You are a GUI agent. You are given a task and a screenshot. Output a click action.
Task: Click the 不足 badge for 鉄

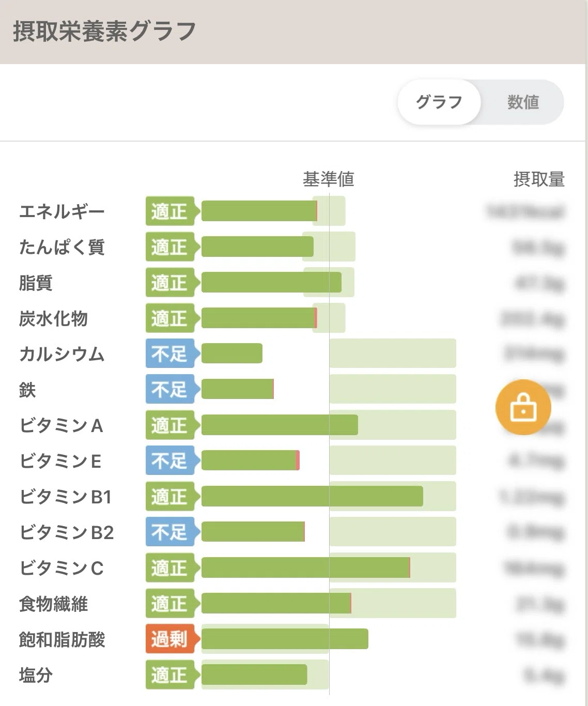(x=170, y=389)
